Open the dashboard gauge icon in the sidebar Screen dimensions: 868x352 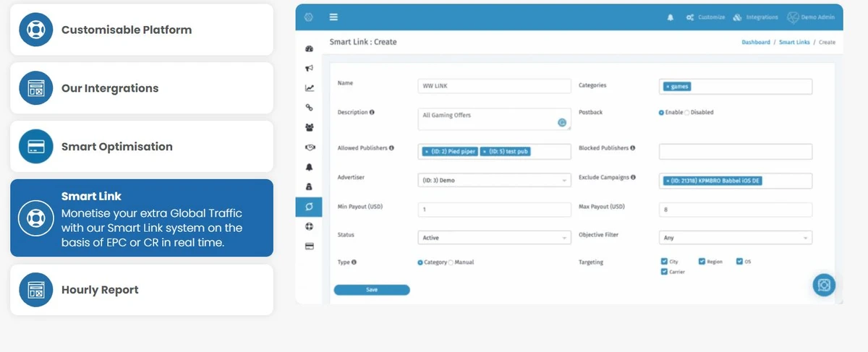pyautogui.click(x=310, y=49)
